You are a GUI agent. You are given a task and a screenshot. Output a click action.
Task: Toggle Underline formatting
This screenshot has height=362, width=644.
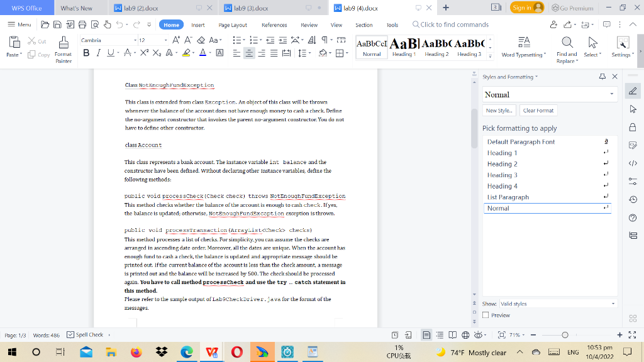click(110, 53)
